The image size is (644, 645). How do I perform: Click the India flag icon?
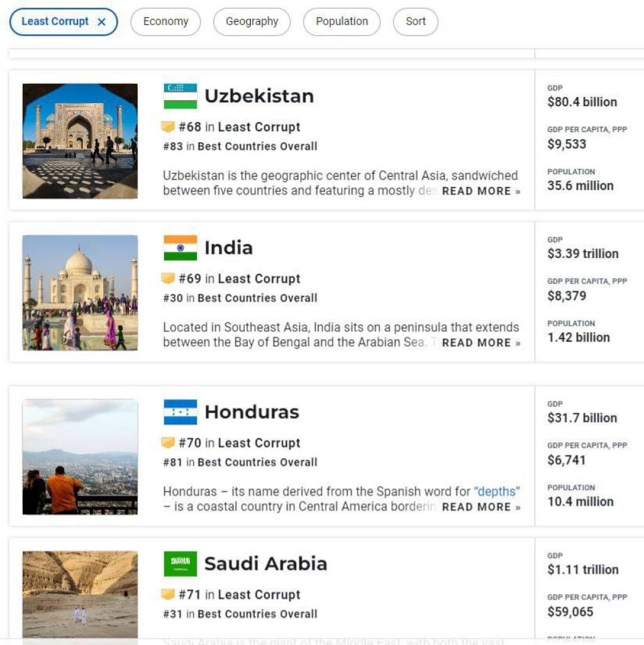coord(180,248)
